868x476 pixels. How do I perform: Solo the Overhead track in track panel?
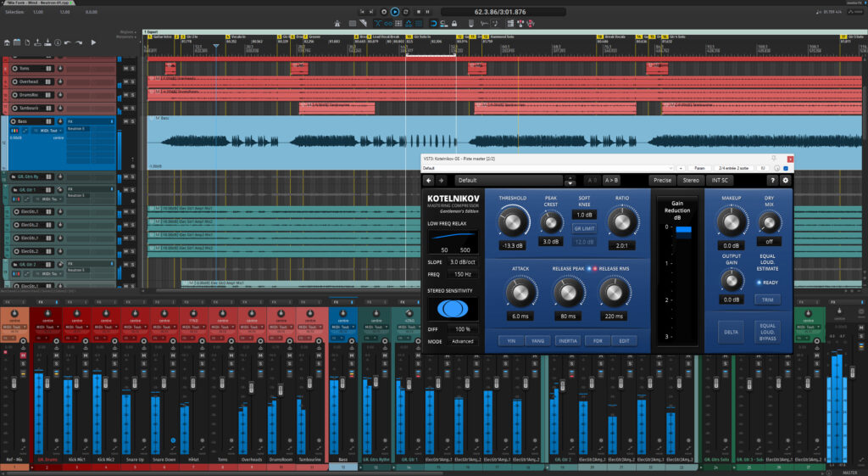[133, 81]
